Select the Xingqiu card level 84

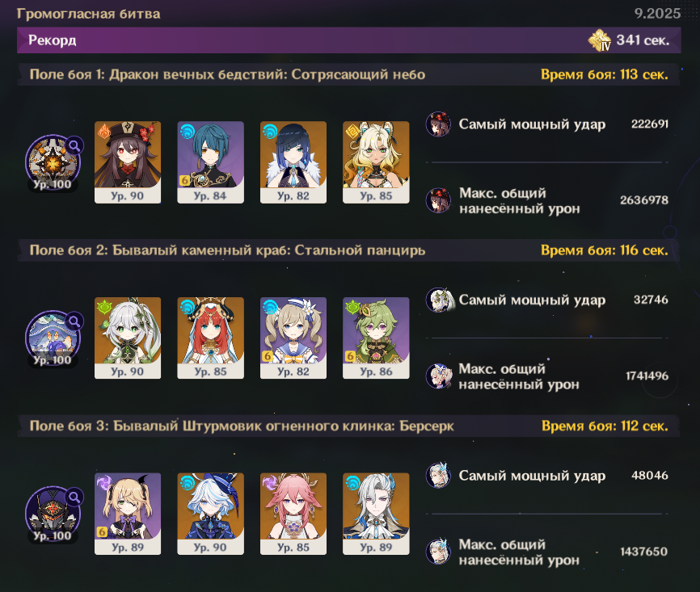coord(211,162)
